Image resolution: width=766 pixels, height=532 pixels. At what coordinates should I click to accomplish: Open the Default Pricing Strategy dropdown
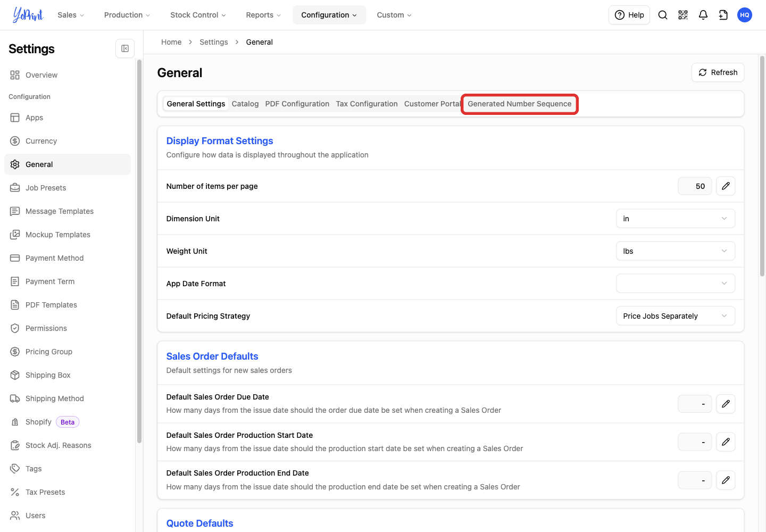pyautogui.click(x=676, y=316)
